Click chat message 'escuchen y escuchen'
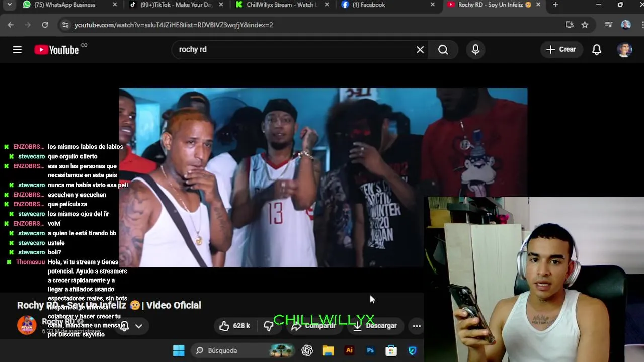 click(x=77, y=195)
